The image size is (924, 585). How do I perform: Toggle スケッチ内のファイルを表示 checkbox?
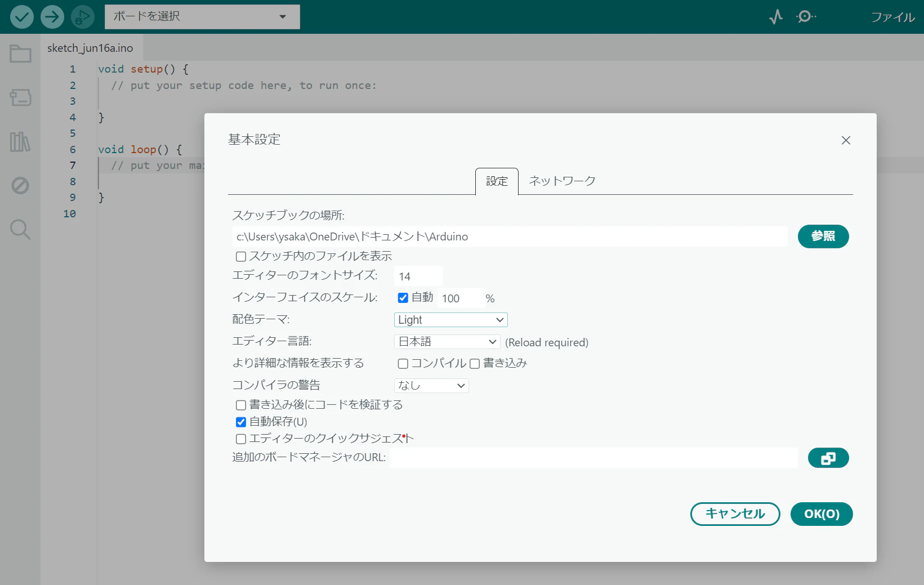click(241, 257)
